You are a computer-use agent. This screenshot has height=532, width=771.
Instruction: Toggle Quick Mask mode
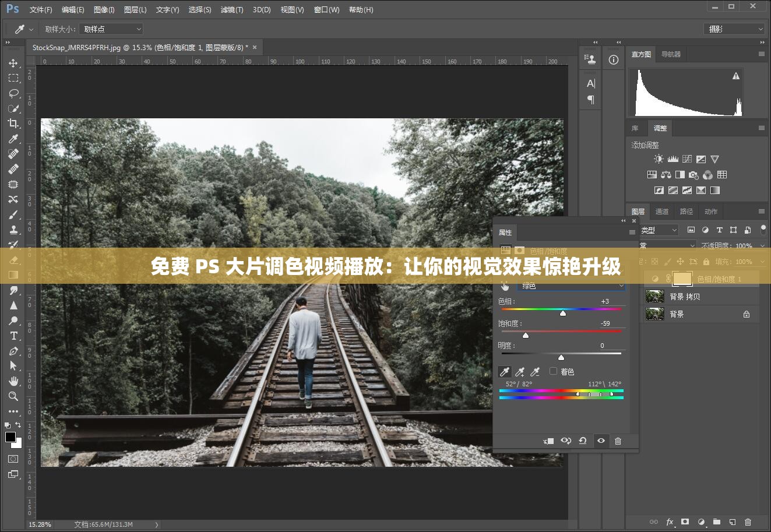(x=13, y=459)
